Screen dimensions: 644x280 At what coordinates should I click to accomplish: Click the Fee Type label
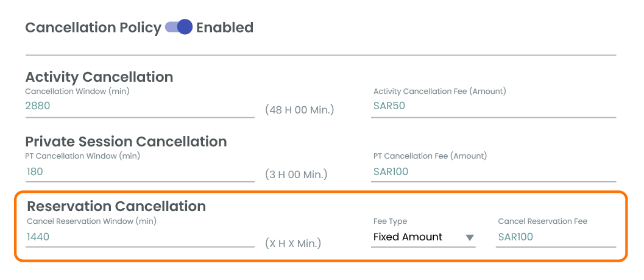tap(390, 221)
